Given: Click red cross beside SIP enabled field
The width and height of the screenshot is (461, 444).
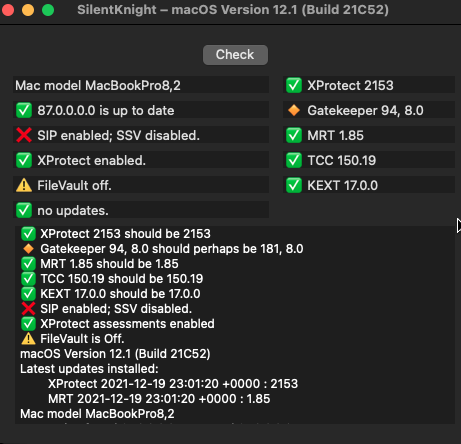Looking at the screenshot, I should (24, 135).
